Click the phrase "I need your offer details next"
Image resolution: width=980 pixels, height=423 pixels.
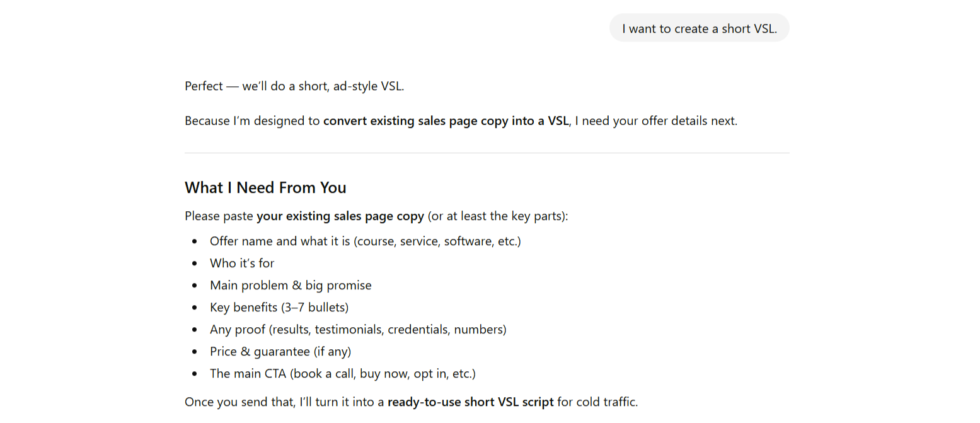pyautogui.click(x=659, y=120)
